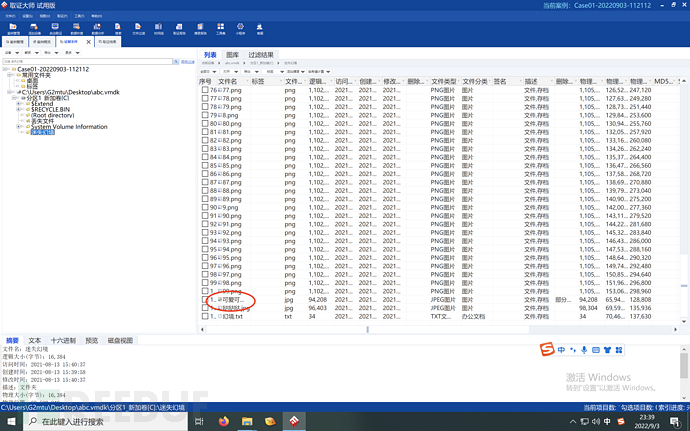
Task: Click the tree filter input field
Action: [88, 62]
